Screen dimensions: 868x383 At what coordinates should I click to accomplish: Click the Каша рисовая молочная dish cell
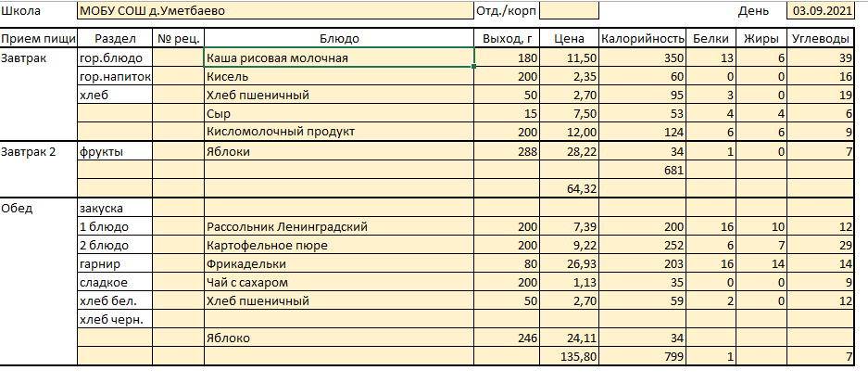[x=339, y=58]
